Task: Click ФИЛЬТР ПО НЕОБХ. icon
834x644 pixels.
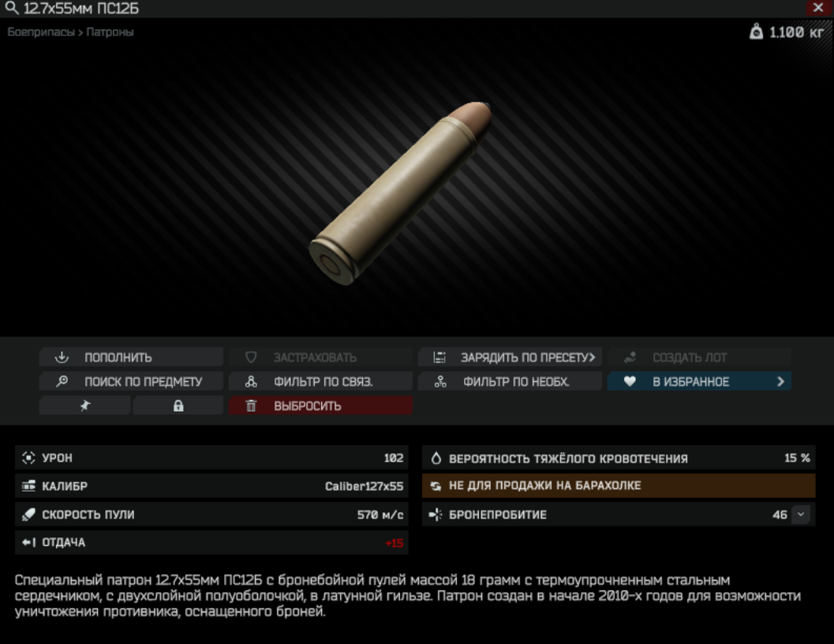Action: 440,382
